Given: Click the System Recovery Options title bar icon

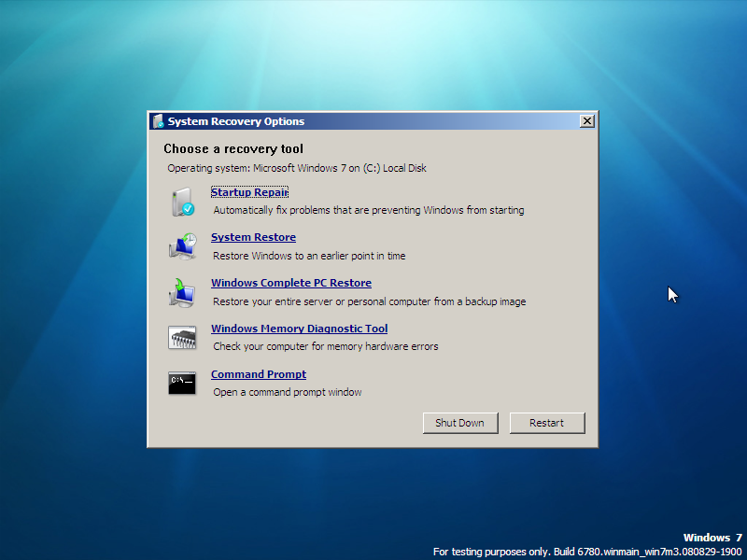Looking at the screenshot, I should pos(158,121).
